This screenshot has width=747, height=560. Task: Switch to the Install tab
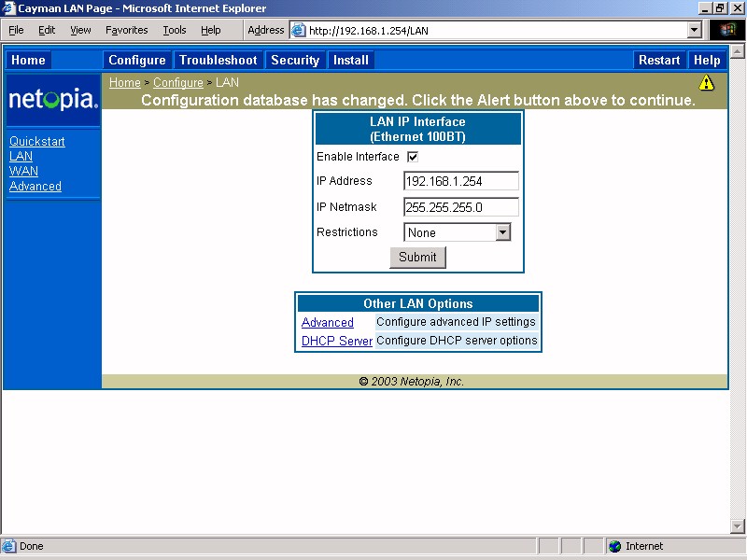(351, 60)
